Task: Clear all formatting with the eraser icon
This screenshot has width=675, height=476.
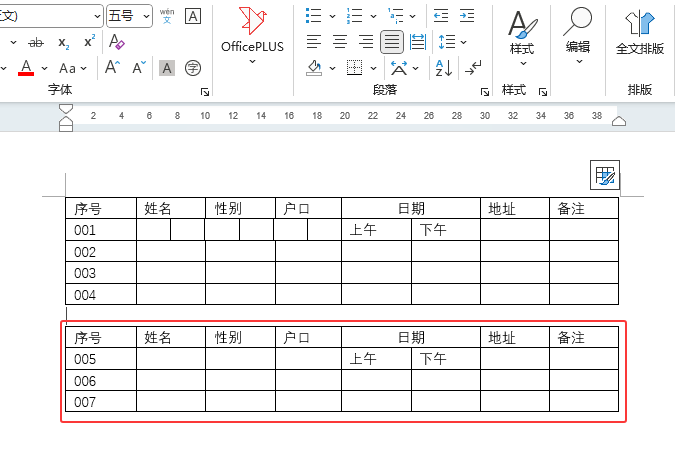Action: pos(116,42)
